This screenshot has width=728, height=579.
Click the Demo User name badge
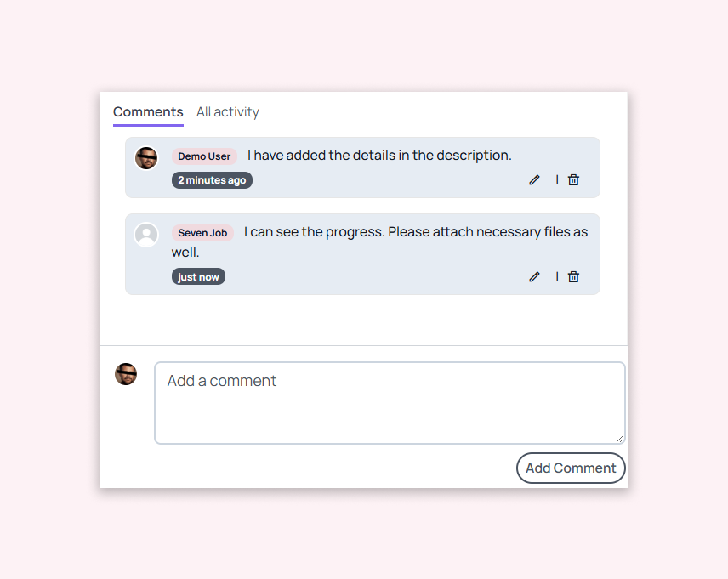coord(204,156)
